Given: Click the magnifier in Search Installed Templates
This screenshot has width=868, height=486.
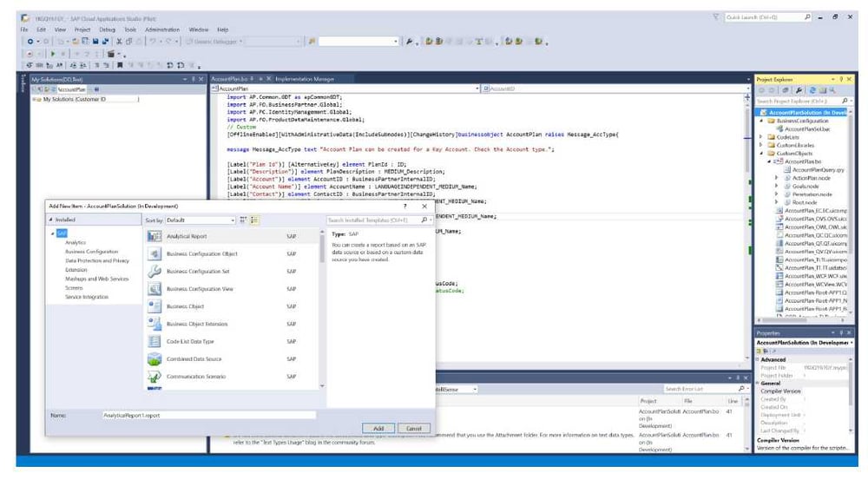Looking at the screenshot, I should pos(424,220).
